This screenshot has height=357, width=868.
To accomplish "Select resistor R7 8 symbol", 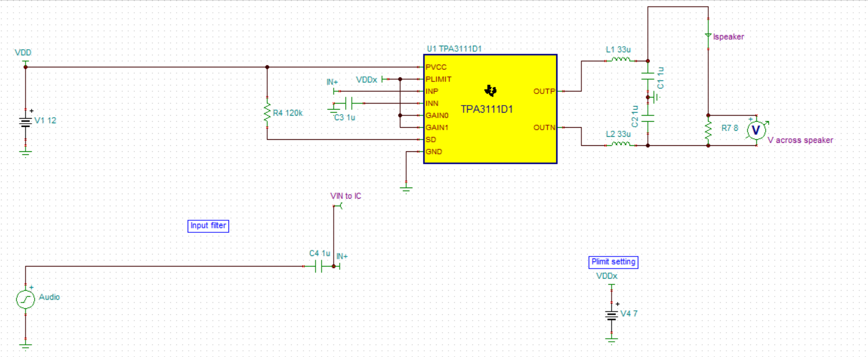I will click(x=708, y=130).
